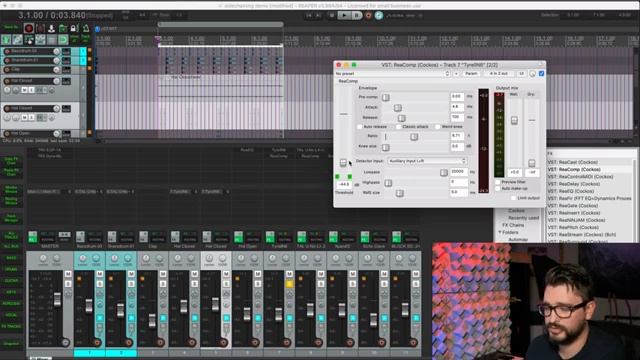
Task: Click the plus button next to preset
Action: click(456, 73)
